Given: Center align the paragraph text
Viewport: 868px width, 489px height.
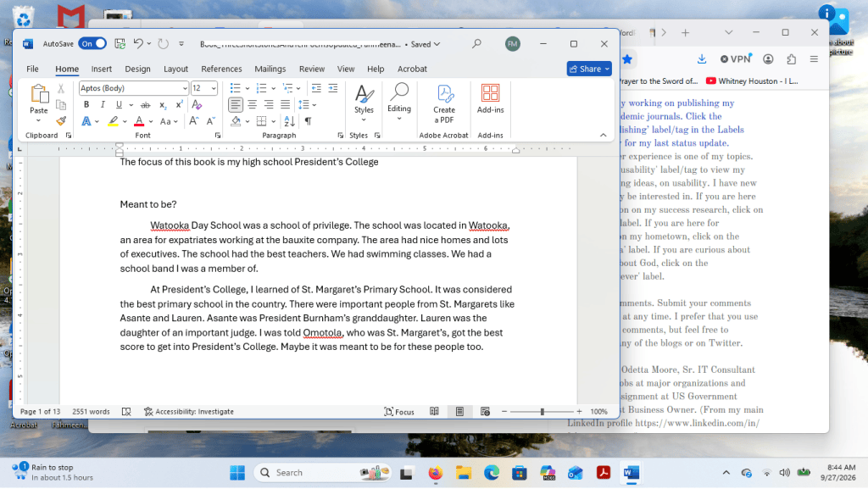Looking at the screenshot, I should pos(252,104).
